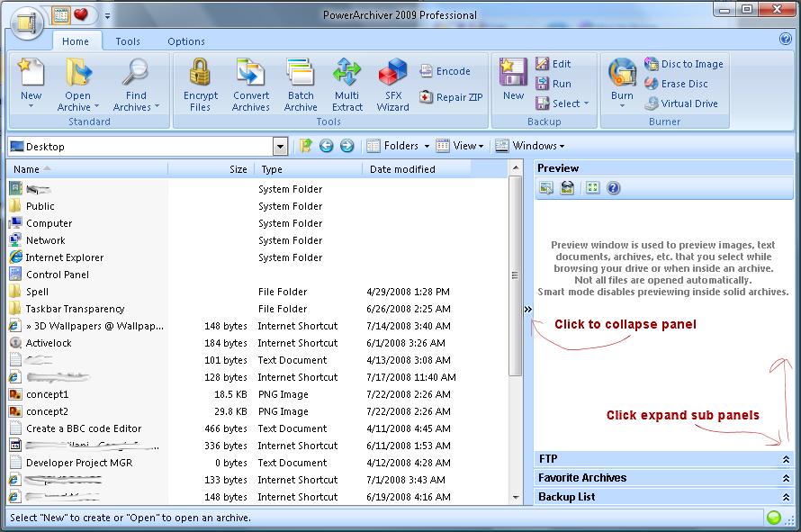Click the file list scroll down arrow

pos(516,497)
